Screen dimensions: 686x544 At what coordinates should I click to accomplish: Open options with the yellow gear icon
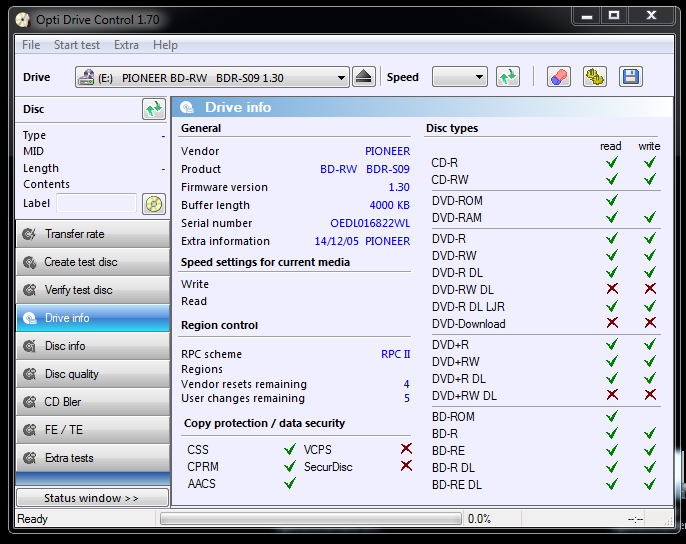coord(595,77)
